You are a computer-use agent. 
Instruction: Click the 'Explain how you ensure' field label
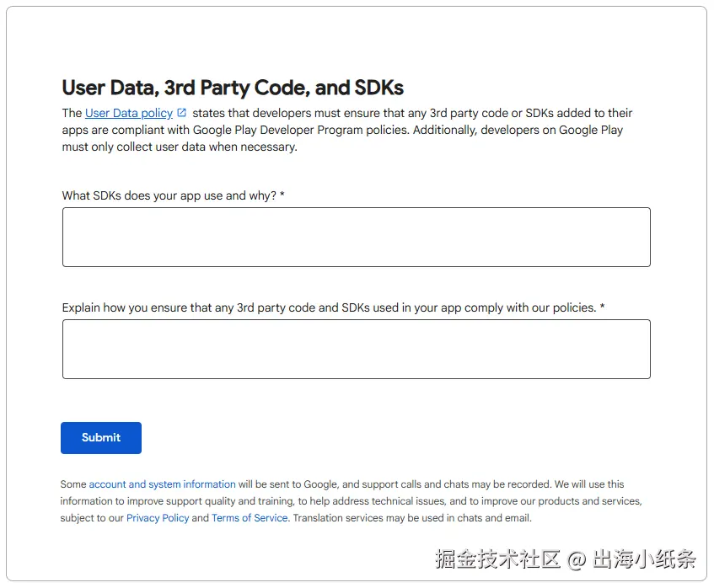(329, 307)
